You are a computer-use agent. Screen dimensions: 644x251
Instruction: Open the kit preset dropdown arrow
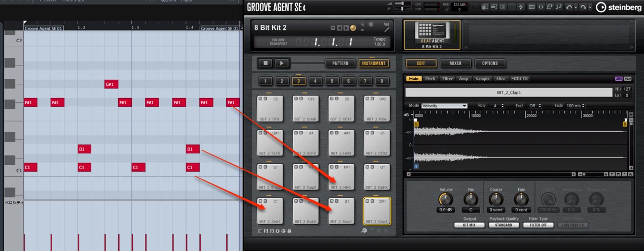pyautogui.click(x=333, y=28)
